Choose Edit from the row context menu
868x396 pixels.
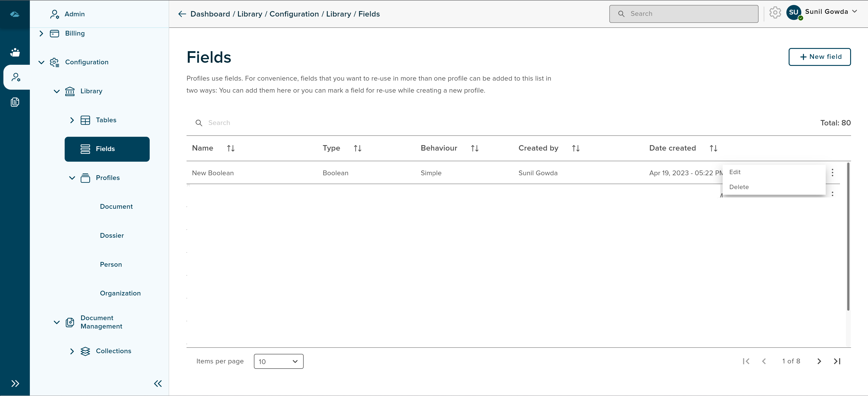(735, 172)
